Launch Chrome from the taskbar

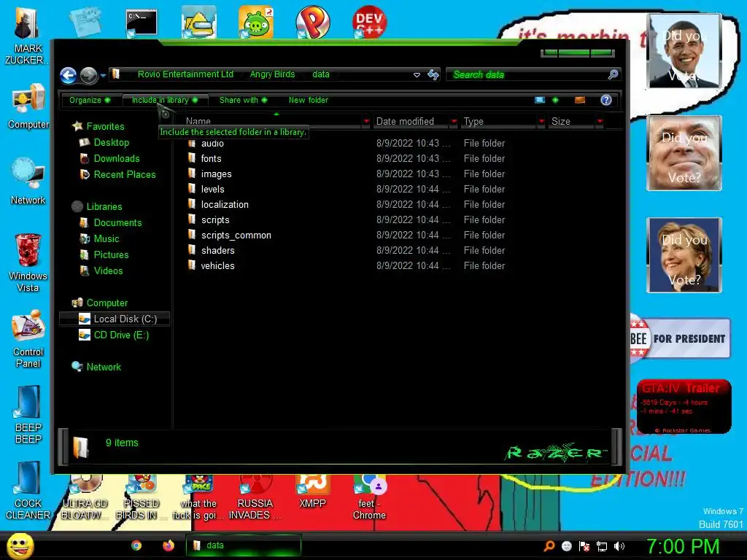(136, 545)
